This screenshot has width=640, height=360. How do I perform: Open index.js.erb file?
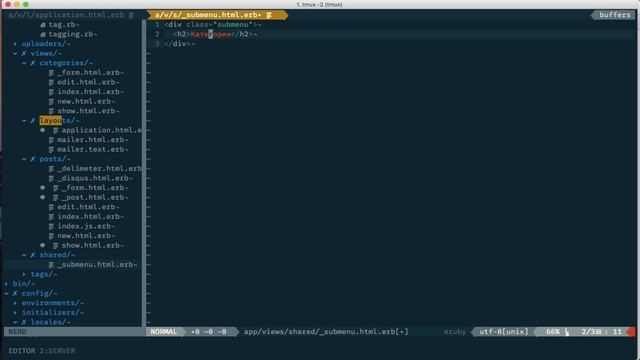(86, 226)
